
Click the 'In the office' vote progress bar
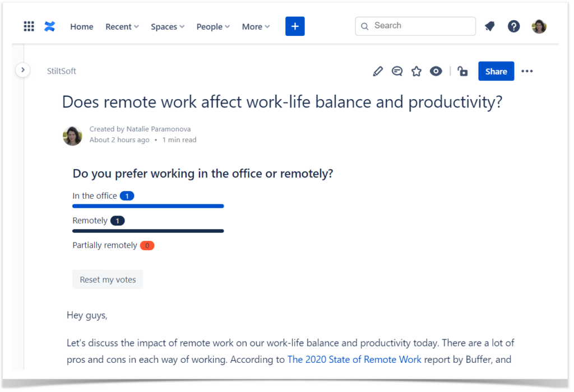[148, 206]
